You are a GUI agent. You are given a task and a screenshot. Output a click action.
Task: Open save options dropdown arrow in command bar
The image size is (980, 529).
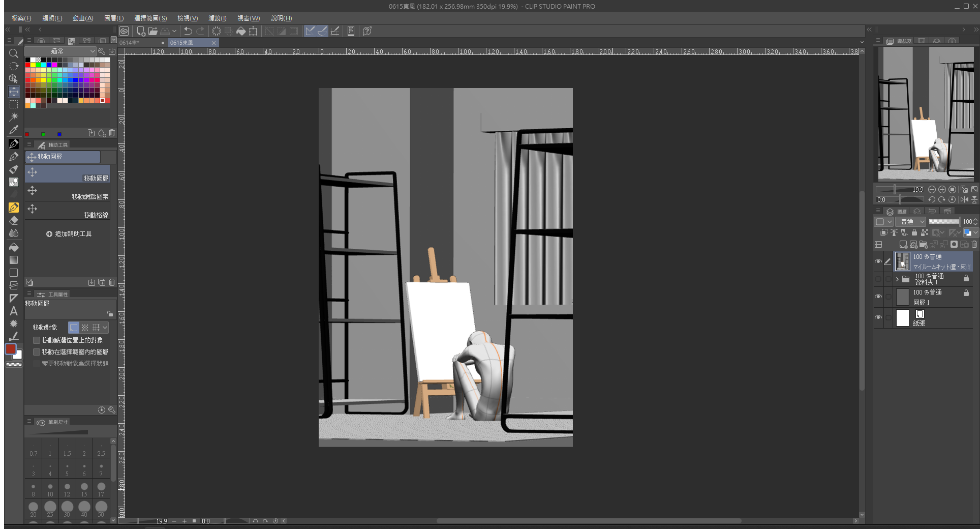(x=174, y=31)
